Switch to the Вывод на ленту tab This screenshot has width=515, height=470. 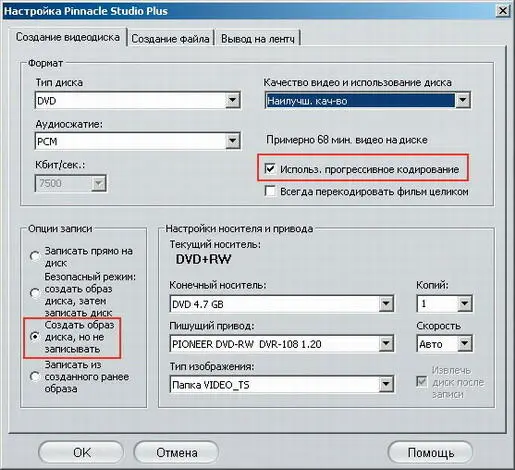[258, 39]
